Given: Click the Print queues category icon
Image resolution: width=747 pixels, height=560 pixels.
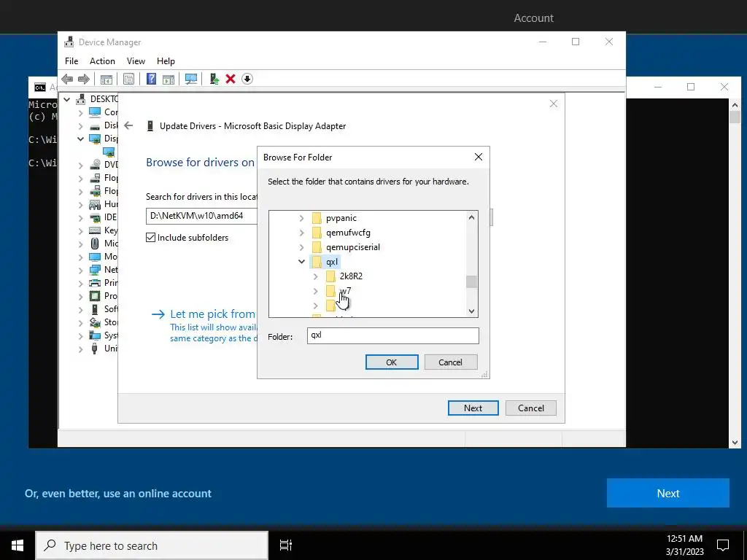Looking at the screenshot, I should [x=95, y=283].
